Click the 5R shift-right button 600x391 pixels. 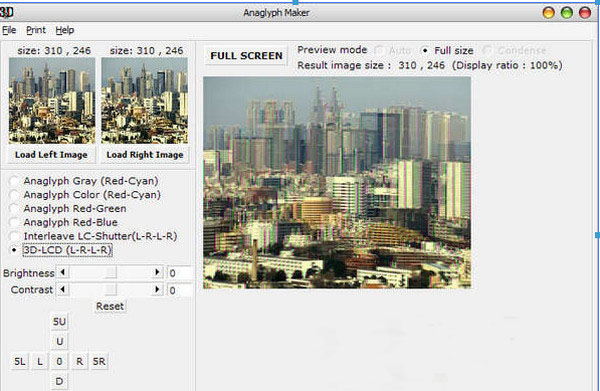pyautogui.click(x=99, y=361)
